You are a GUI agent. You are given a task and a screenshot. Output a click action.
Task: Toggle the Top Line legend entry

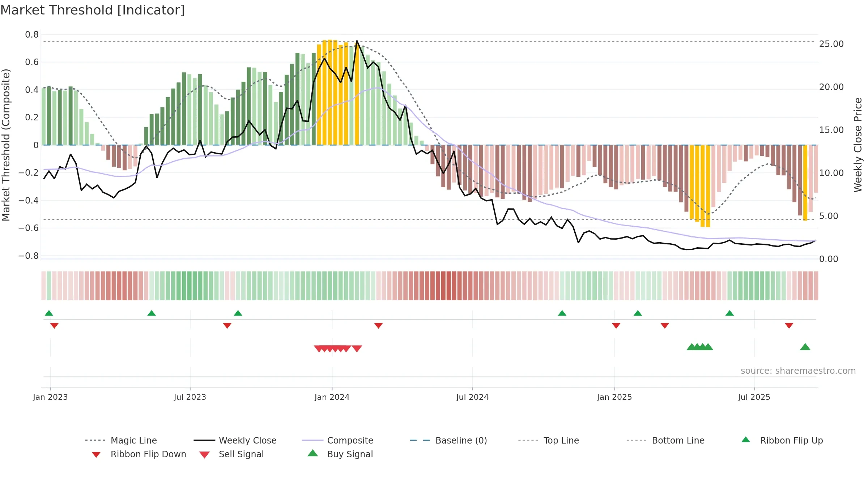549,440
